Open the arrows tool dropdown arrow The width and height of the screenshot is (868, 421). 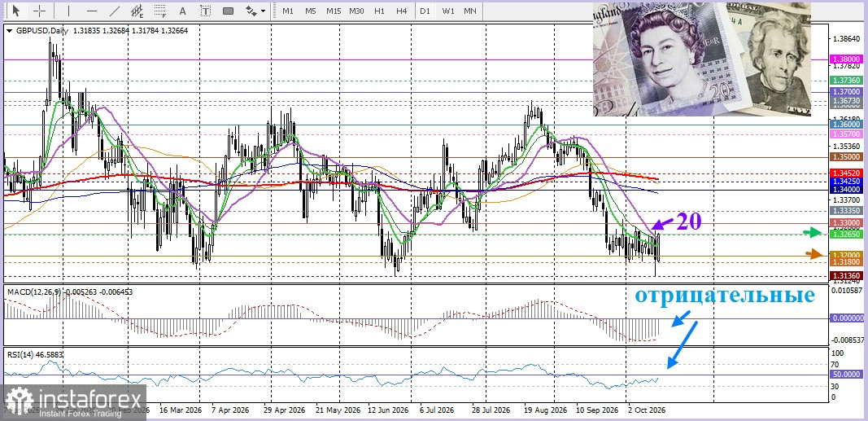[x=263, y=11]
